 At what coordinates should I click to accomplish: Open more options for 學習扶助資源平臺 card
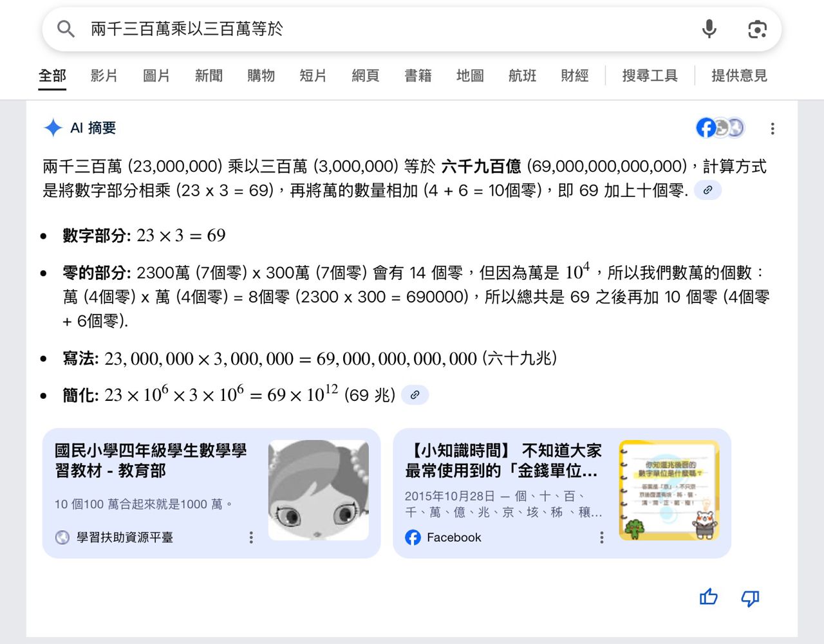251,537
